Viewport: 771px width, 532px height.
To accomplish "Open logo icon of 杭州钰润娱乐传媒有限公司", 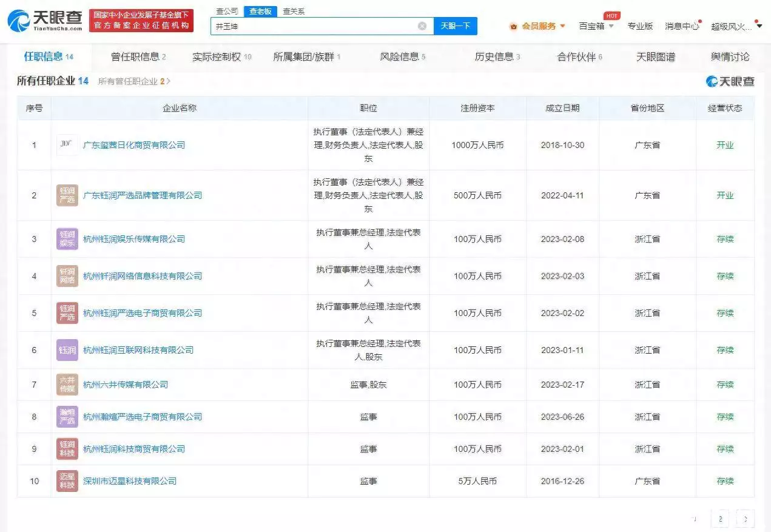I will (67, 239).
